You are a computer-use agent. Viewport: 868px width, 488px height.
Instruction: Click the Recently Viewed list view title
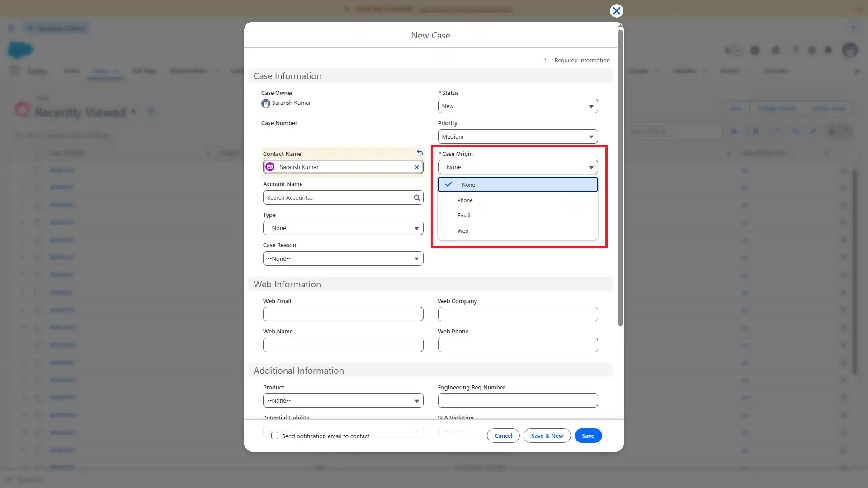[80, 112]
